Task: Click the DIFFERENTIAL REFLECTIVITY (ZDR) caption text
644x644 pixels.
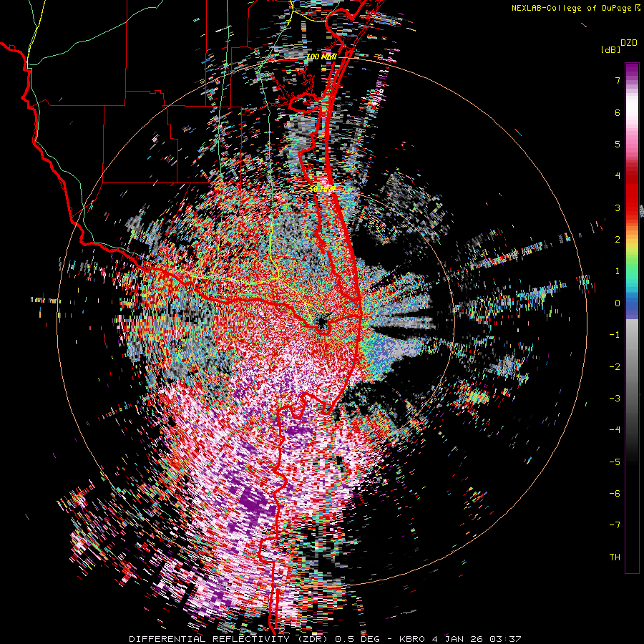Action: [230, 639]
